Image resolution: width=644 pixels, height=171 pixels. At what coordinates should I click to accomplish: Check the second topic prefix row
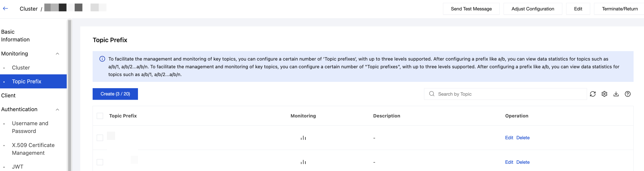click(100, 162)
